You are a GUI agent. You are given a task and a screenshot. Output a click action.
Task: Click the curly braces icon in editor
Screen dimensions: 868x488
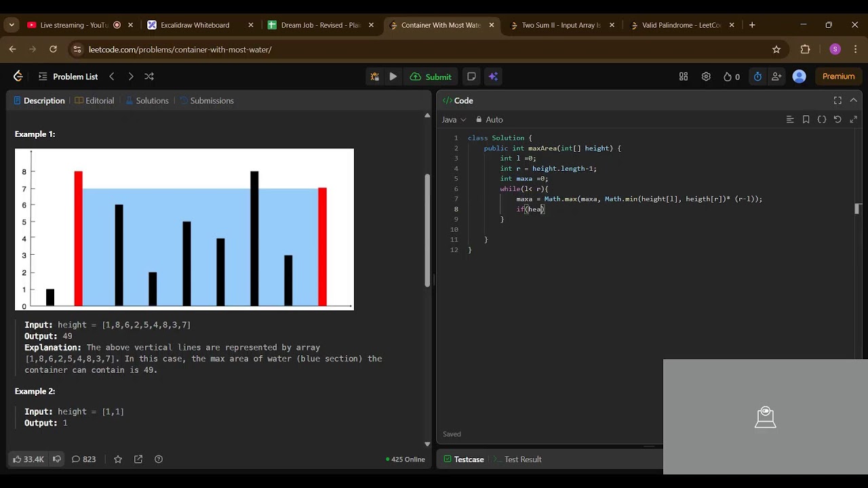[822, 119]
